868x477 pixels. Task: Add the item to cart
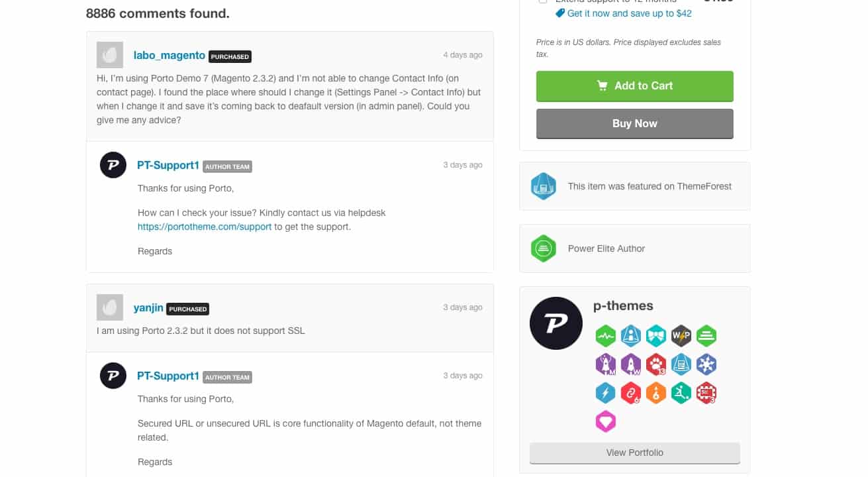[x=635, y=86]
